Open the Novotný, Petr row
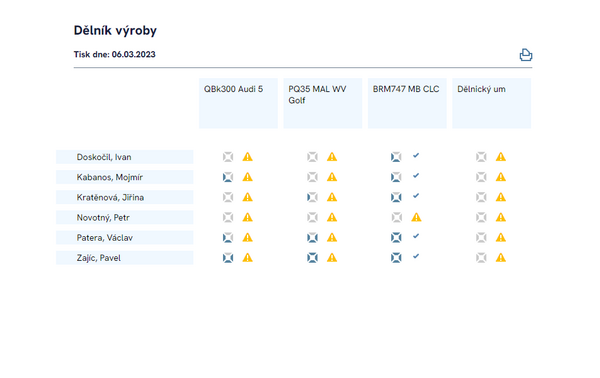This screenshot has height=378, width=600. coord(125,217)
